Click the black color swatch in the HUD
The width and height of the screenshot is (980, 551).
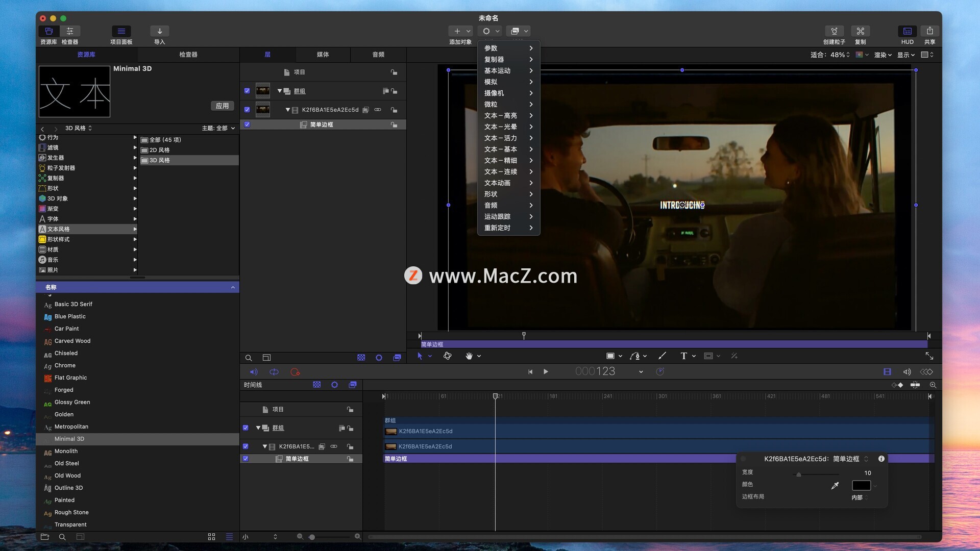click(861, 485)
